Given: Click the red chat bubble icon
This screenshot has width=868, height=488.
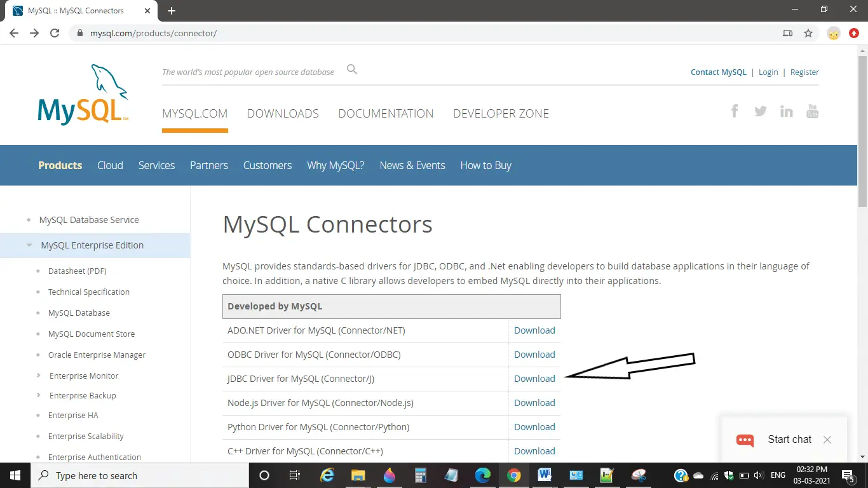Looking at the screenshot, I should pos(745,440).
